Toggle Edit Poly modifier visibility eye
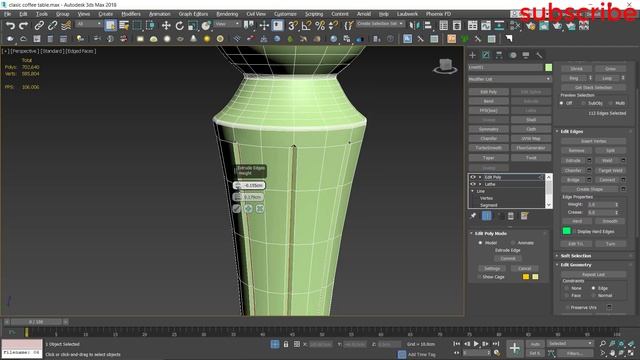The width and height of the screenshot is (640, 360). click(473, 177)
